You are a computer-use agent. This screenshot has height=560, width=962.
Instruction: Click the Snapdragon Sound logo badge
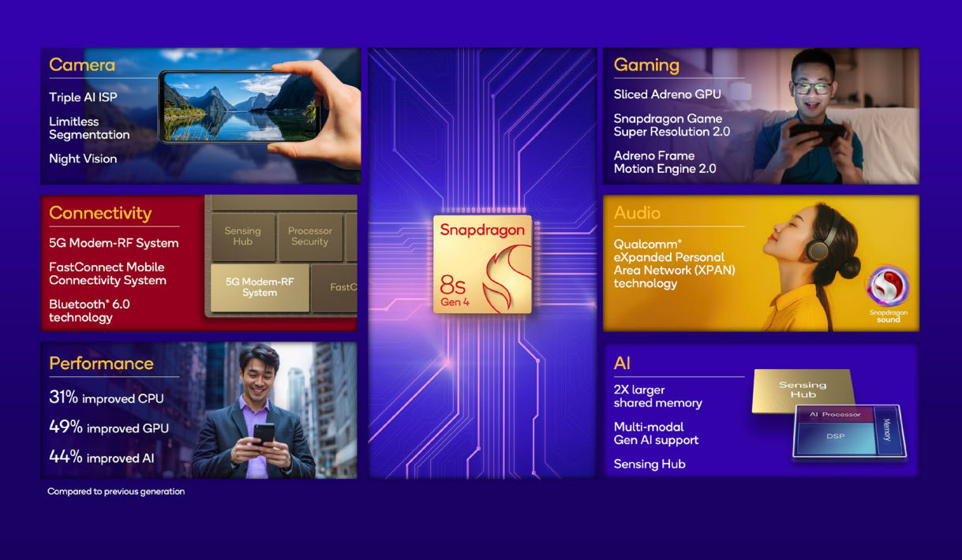coord(888,294)
